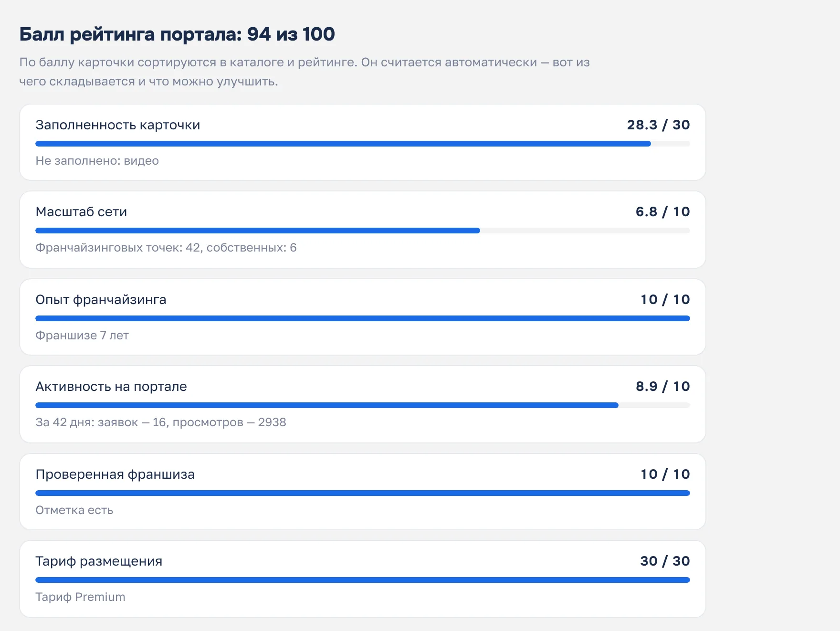Click the Масштаб сети progress bar
The height and width of the screenshot is (631, 840).
pyautogui.click(x=363, y=231)
